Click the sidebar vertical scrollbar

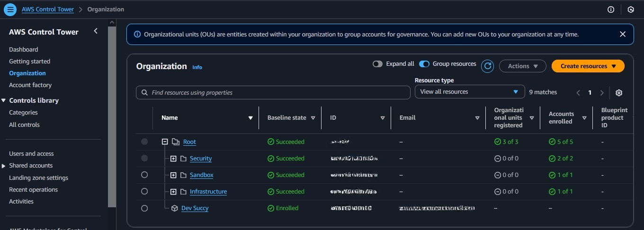(112, 116)
